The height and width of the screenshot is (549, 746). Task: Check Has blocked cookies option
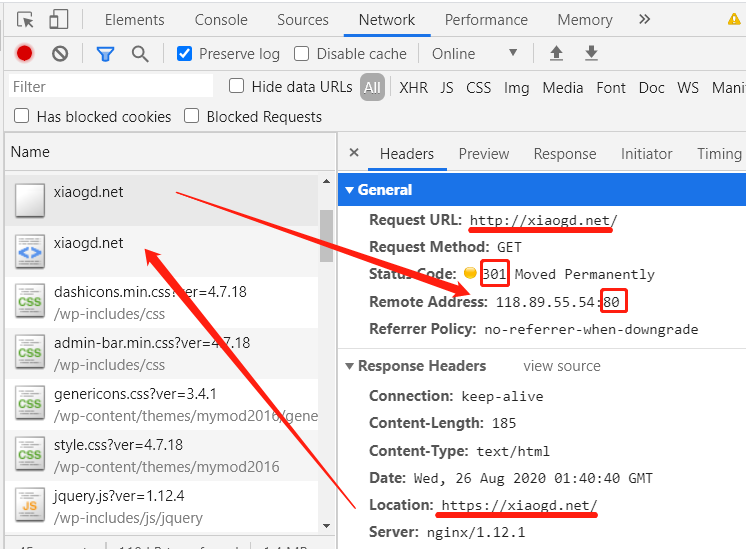(x=21, y=116)
